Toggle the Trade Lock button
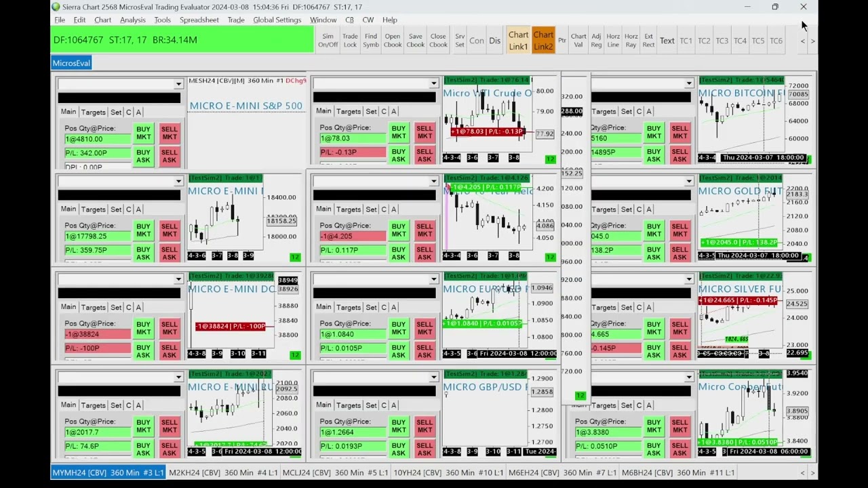The image size is (868, 488). (x=350, y=41)
